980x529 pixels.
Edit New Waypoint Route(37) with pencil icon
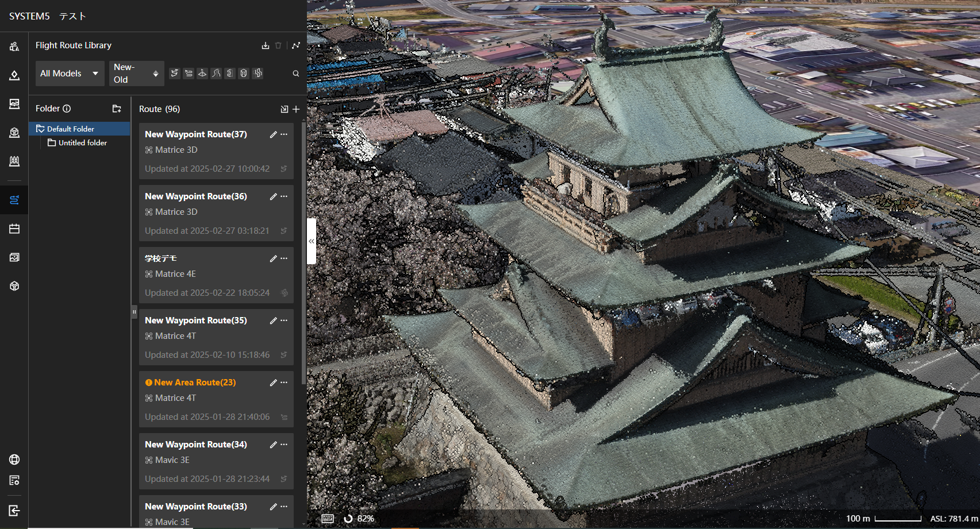[x=273, y=134]
